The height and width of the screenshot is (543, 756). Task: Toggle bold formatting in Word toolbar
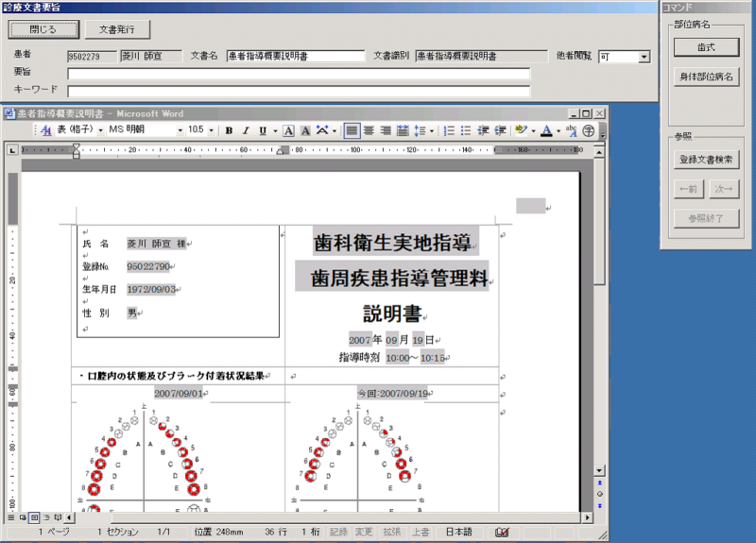pos(229,130)
